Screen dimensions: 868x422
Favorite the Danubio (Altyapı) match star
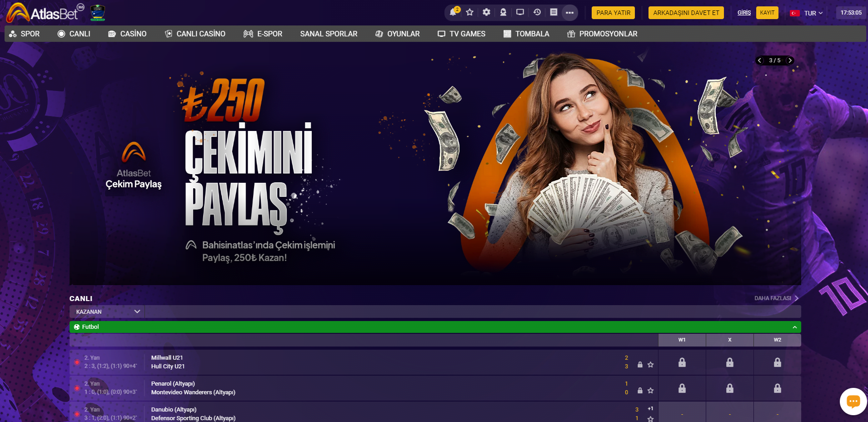point(650,419)
